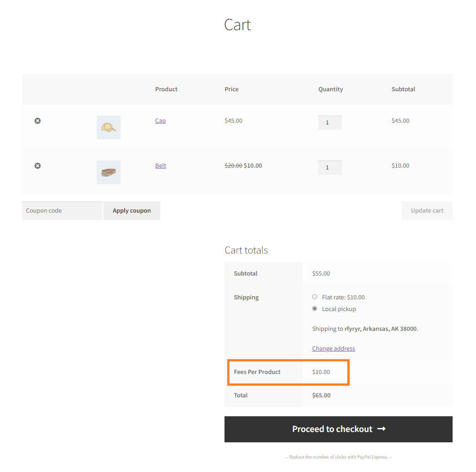Image resolution: width=476 pixels, height=472 pixels.
Task: Click the PayPal Express note text
Action: pos(338,457)
